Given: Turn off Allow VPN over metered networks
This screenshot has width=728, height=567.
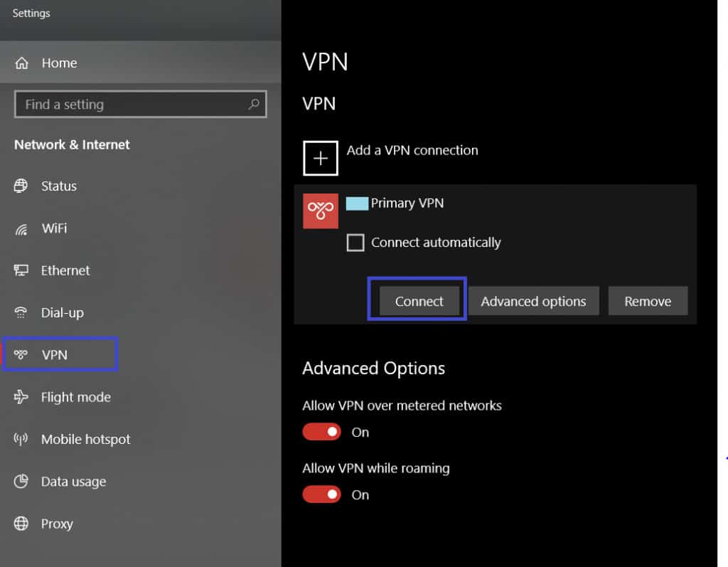Looking at the screenshot, I should [321, 431].
